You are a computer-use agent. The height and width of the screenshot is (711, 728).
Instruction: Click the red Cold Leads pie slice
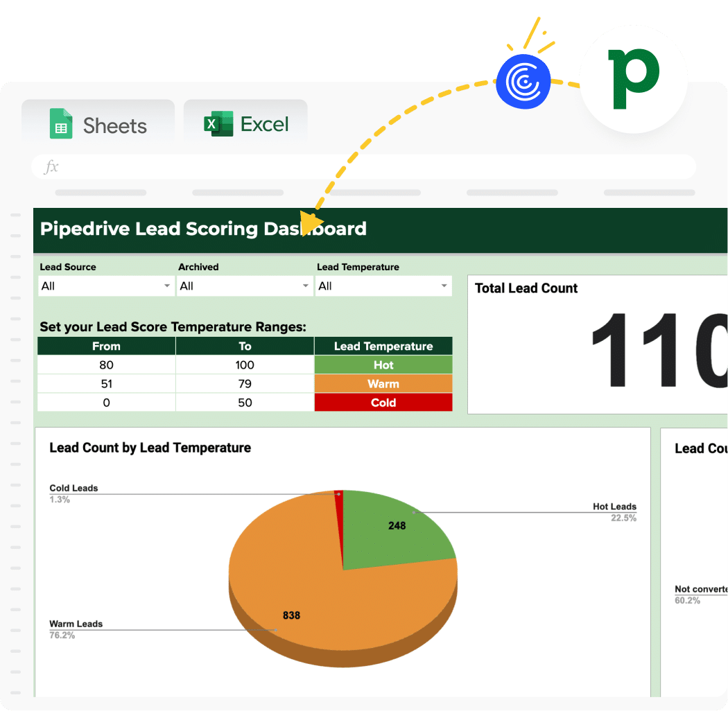[340, 515]
